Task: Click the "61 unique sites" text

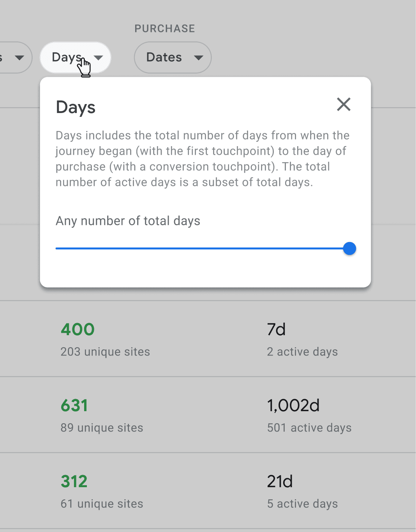Action: (102, 504)
